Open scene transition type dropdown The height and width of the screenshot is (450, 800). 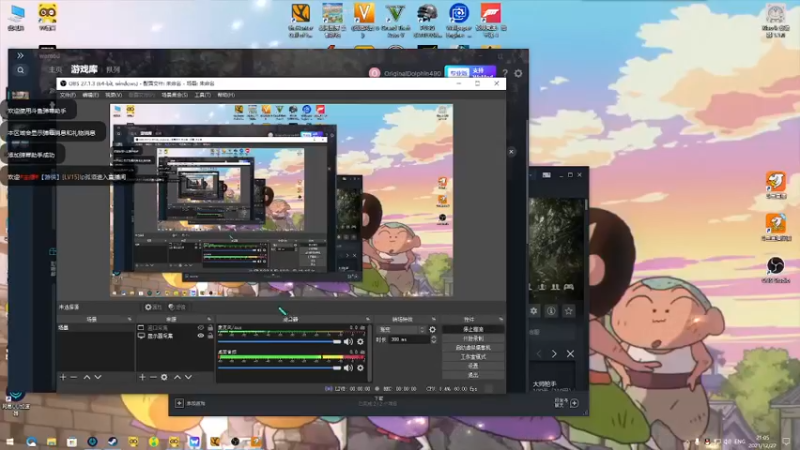402,330
